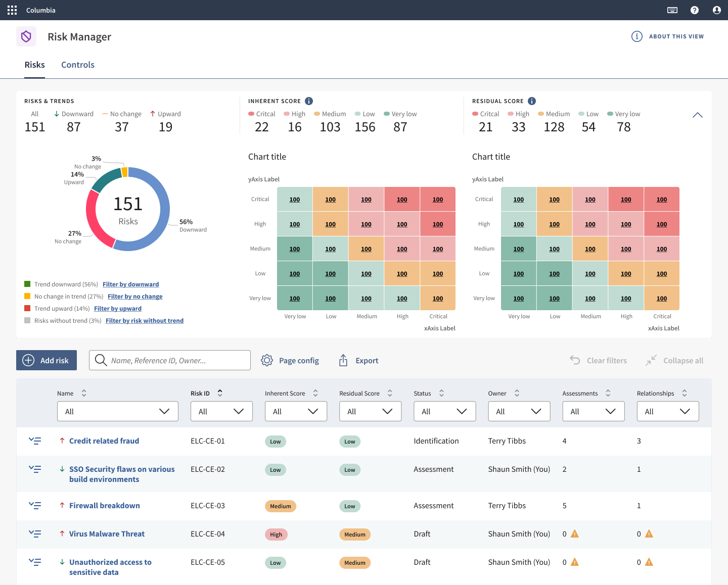Click Collapse all button
728x585 pixels.
point(674,360)
